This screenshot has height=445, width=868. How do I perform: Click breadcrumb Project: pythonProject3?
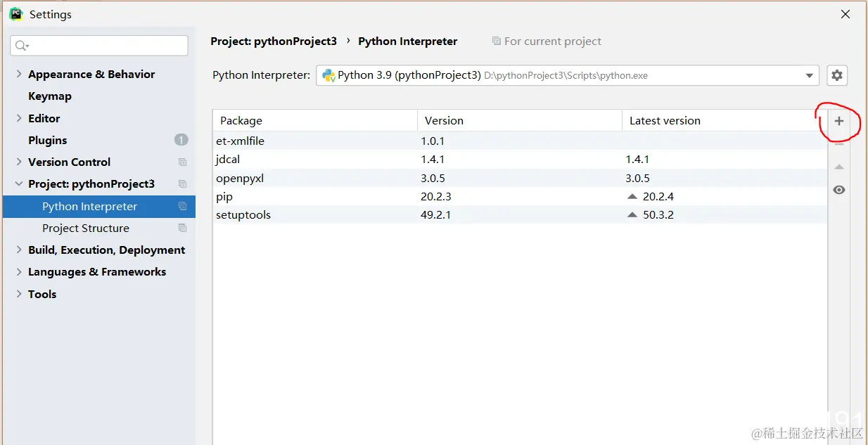(274, 41)
